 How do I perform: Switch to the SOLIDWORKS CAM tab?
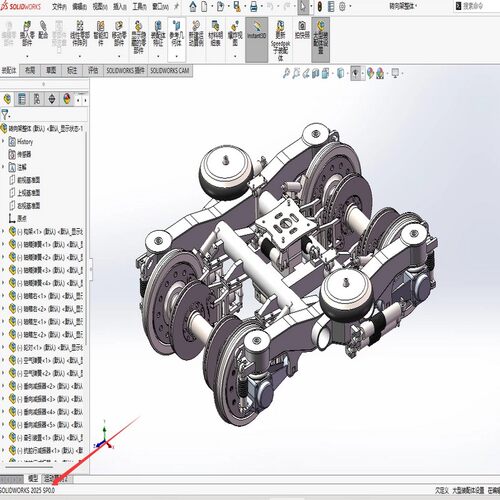click(170, 70)
